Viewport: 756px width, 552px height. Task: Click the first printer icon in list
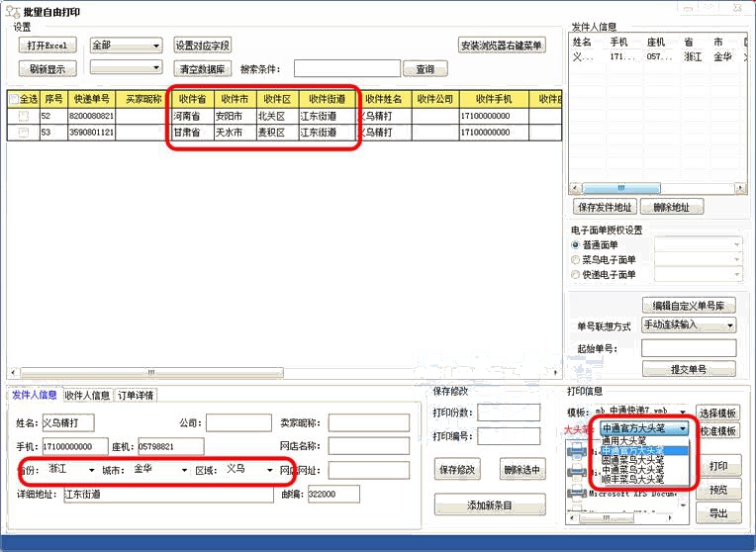click(581, 450)
